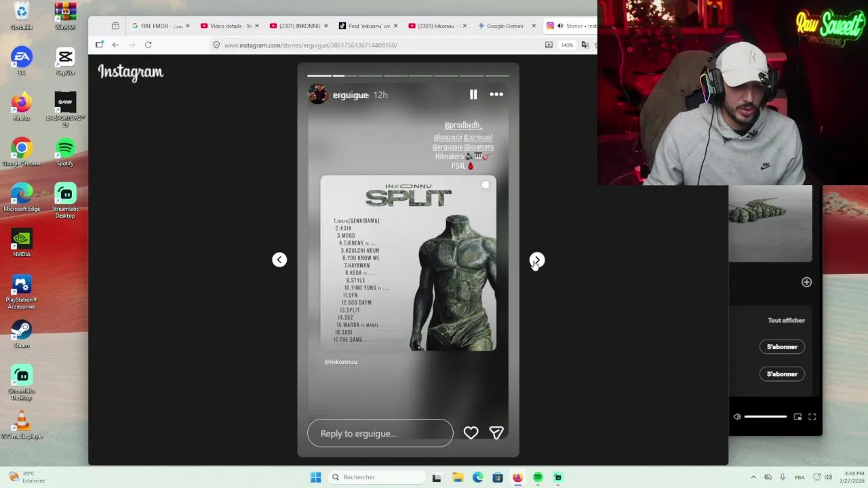
Task: Open the story three-dots options menu
Action: (496, 95)
